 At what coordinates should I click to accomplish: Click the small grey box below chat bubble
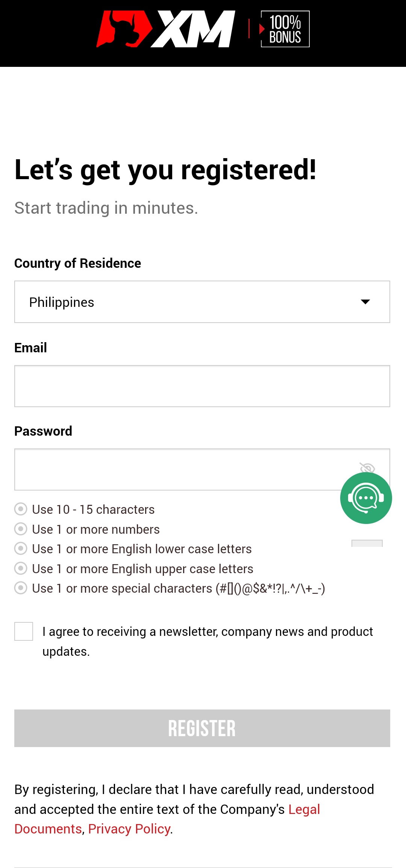pos(367,543)
